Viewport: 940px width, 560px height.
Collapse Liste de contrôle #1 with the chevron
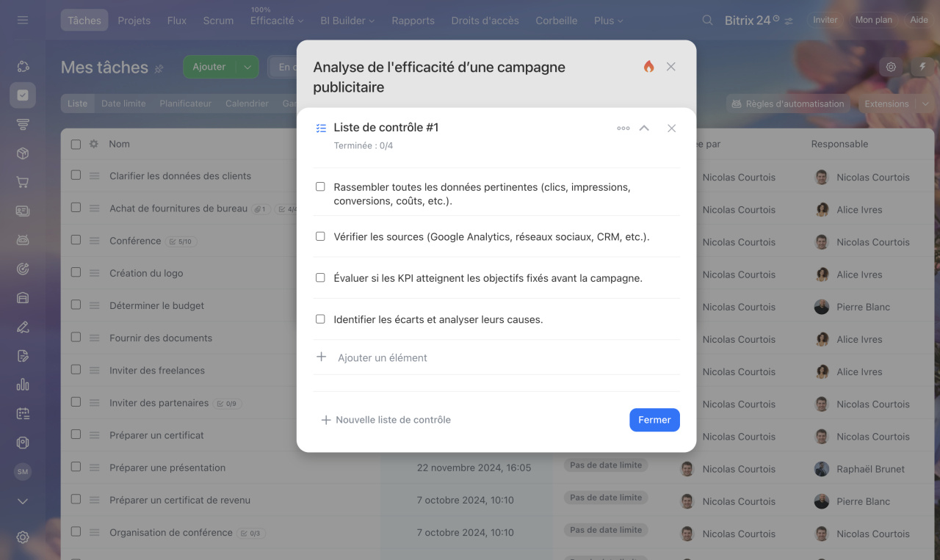644,128
